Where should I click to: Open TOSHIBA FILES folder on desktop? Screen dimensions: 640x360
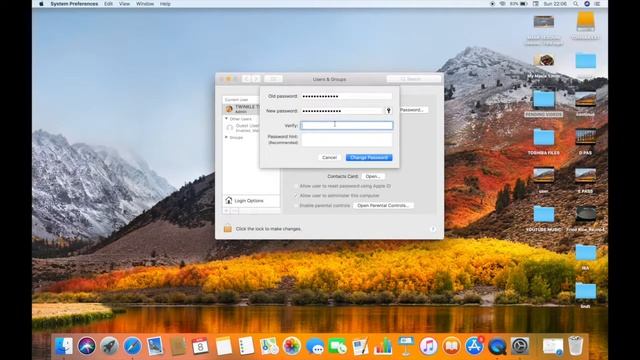click(544, 141)
